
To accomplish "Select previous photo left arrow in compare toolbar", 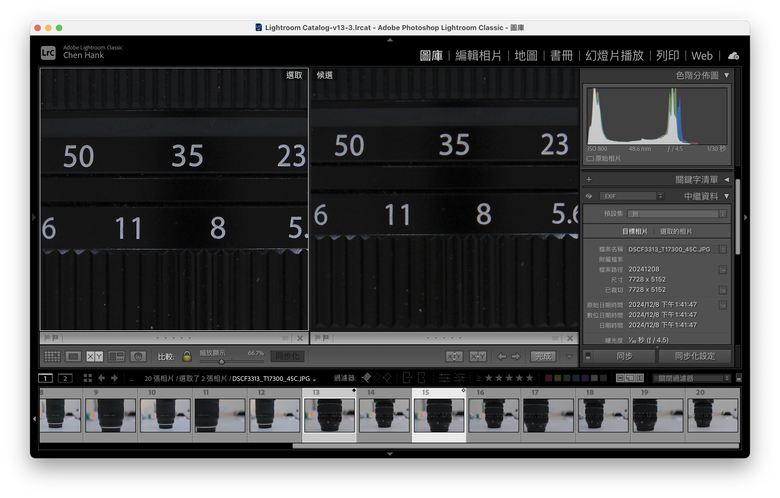I will (502, 356).
